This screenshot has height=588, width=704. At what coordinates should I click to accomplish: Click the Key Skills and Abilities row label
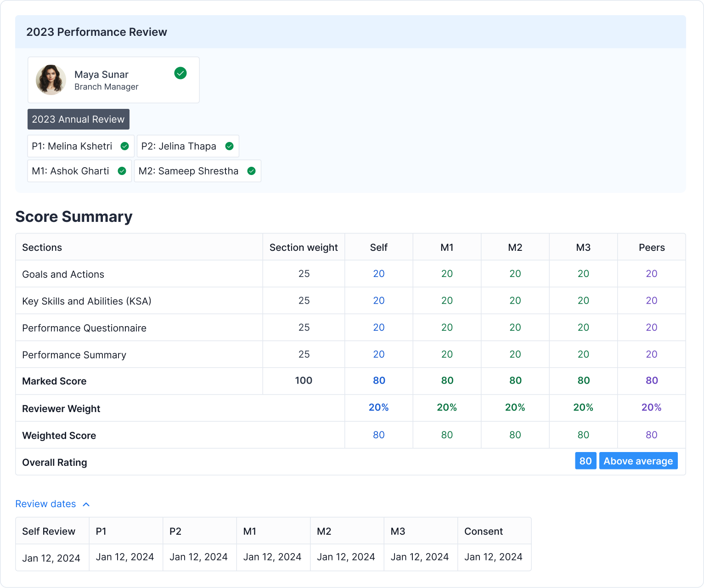coord(87,301)
